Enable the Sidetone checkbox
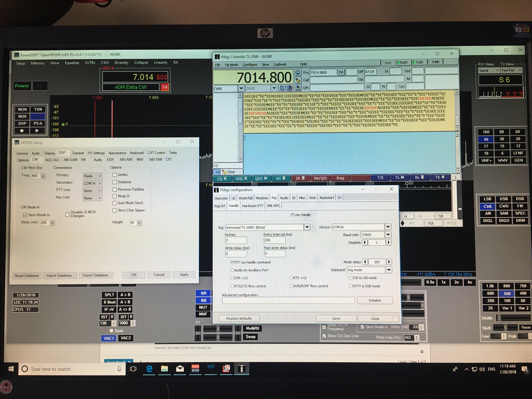Viewport: 532px width, 399px height. pos(115,182)
